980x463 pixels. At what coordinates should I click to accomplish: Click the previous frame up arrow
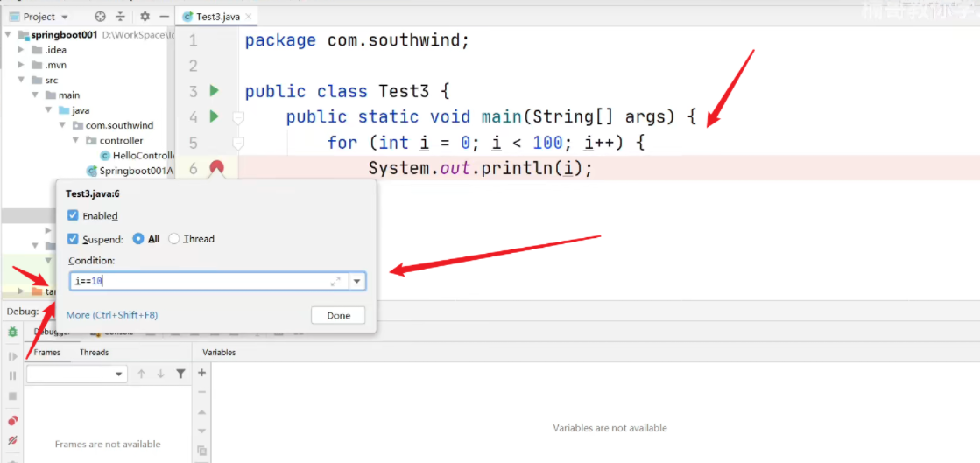click(x=141, y=374)
